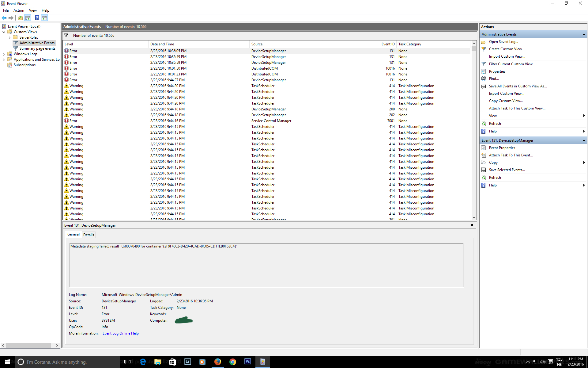The width and height of the screenshot is (588, 368).
Task: Open Microsoft Edge from taskbar
Action: point(143,362)
